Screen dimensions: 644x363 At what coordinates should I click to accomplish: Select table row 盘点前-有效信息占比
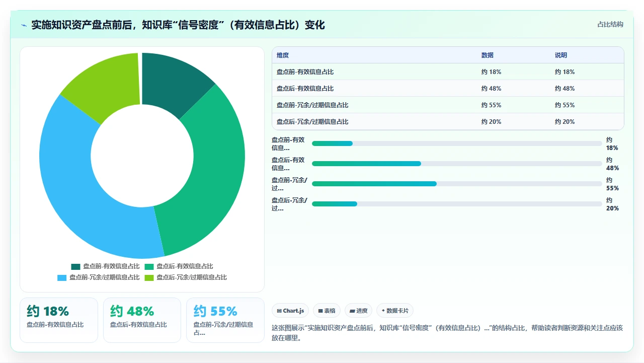[x=448, y=72]
